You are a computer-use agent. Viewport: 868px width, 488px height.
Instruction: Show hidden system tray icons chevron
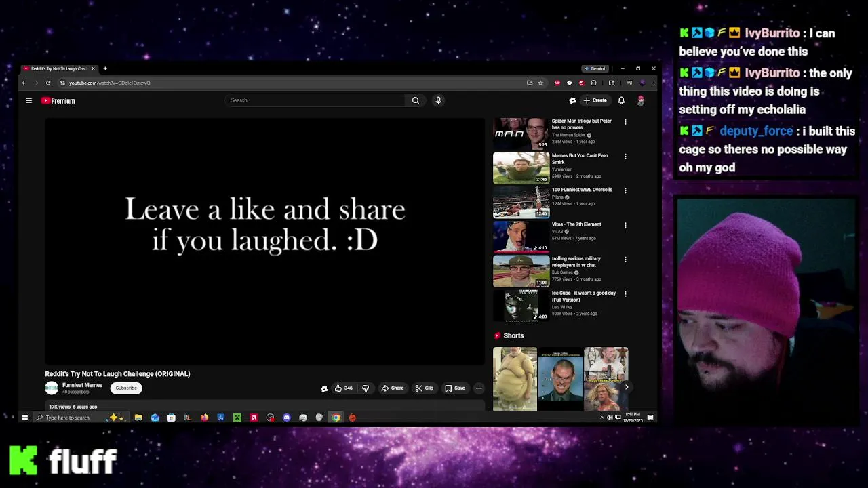601,418
